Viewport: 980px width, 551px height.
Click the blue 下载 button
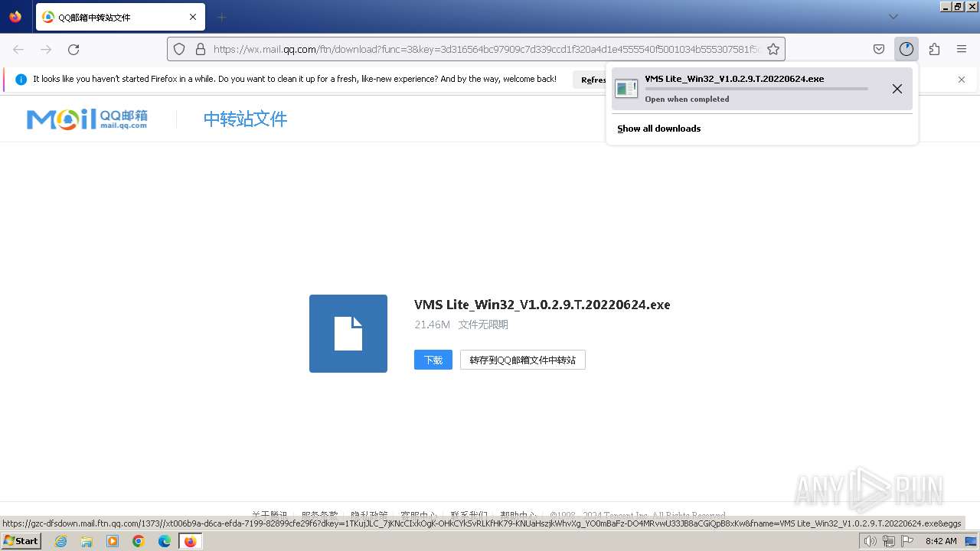pos(433,360)
